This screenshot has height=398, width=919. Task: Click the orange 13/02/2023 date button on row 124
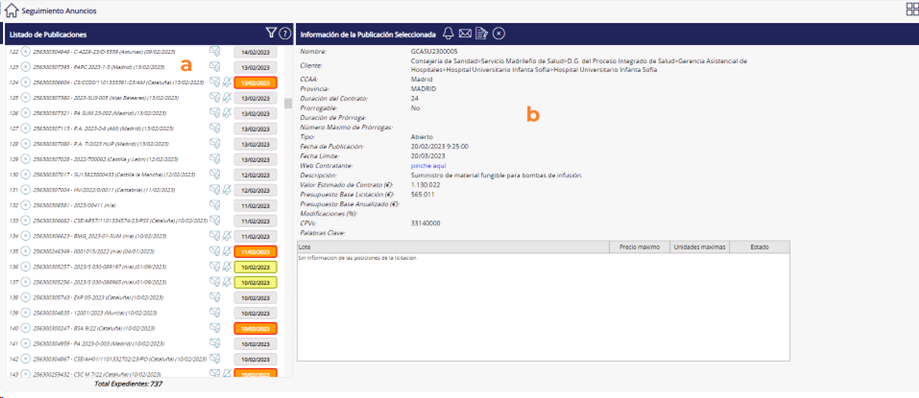(x=256, y=83)
